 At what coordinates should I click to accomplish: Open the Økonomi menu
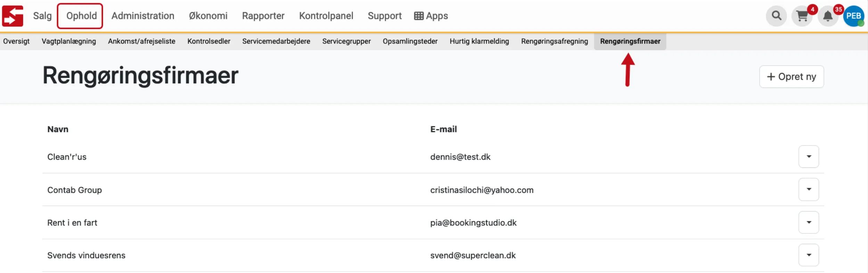[208, 16]
